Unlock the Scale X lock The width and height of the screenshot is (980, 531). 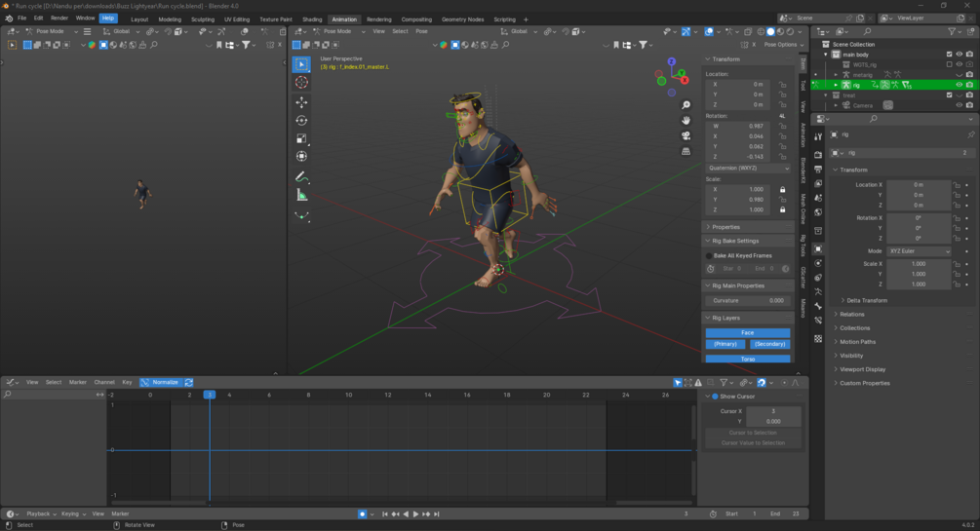[782, 189]
